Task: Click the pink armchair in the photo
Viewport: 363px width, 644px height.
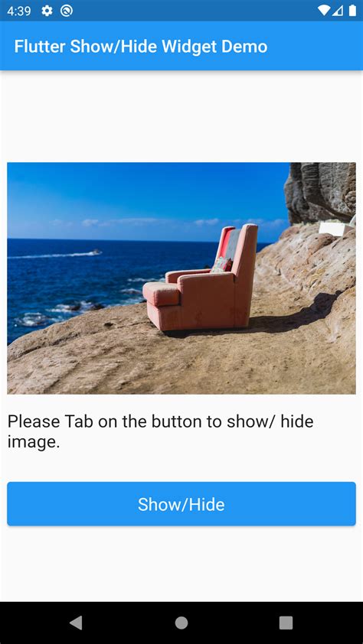Action: [201, 277]
